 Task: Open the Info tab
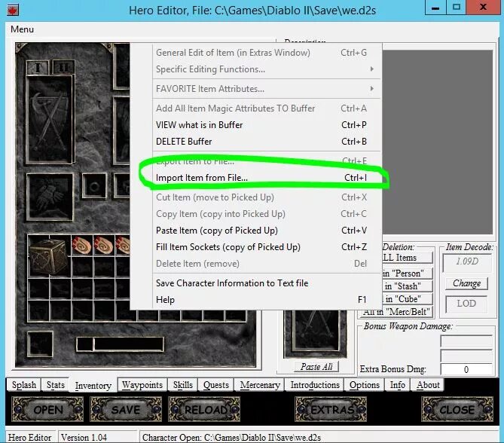click(x=397, y=385)
